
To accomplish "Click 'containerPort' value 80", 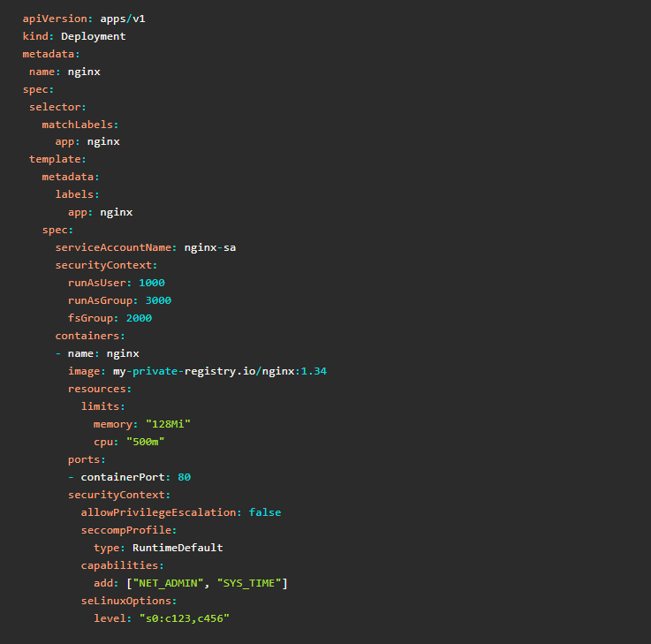I will coord(185,478).
